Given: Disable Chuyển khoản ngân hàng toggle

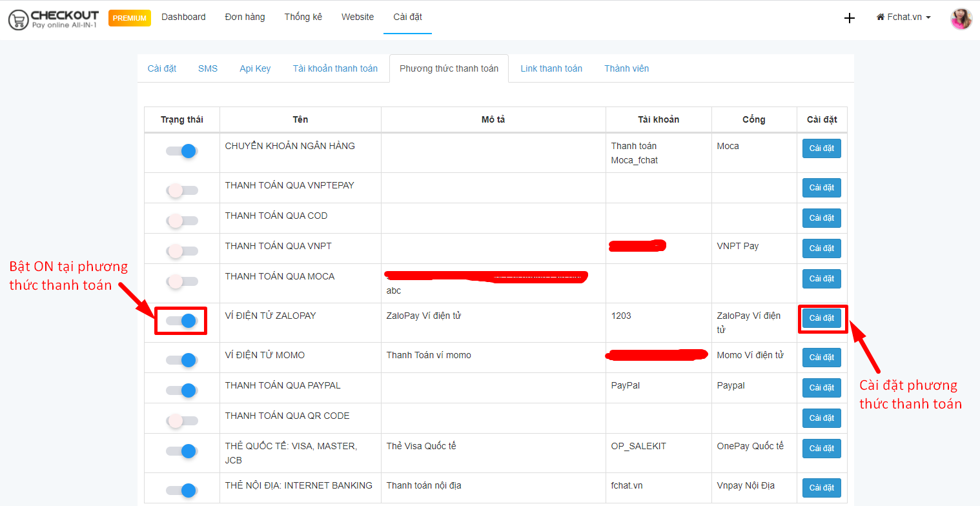Looking at the screenshot, I should (x=182, y=151).
